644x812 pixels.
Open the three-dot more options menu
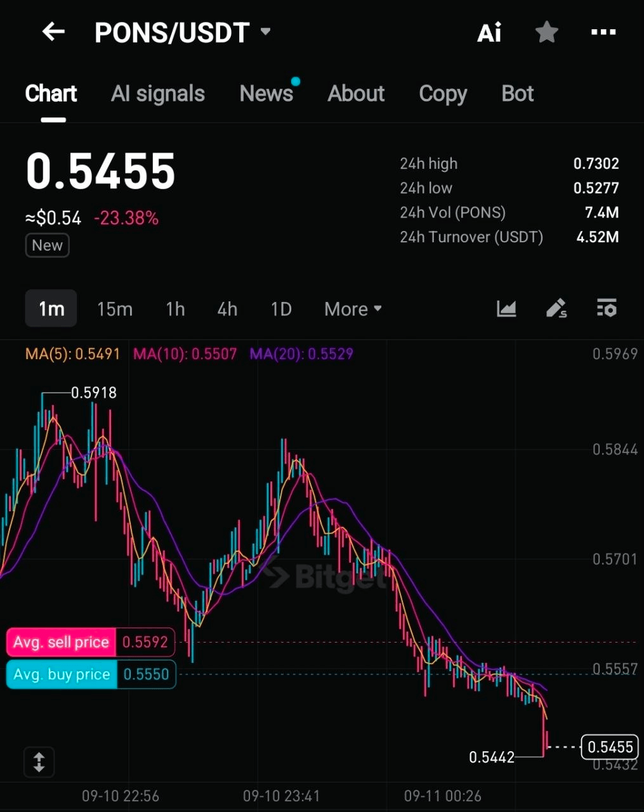[x=603, y=32]
